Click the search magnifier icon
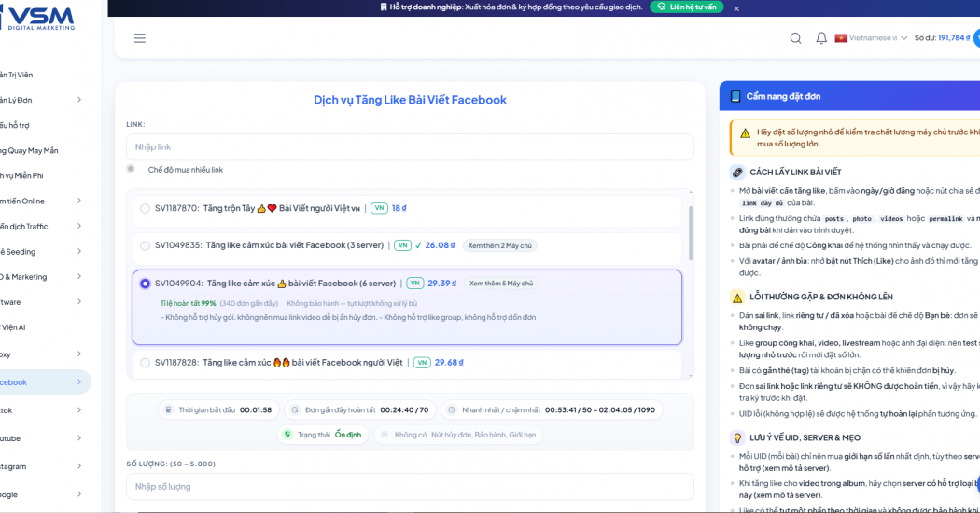The width and height of the screenshot is (980, 513). 795,38
